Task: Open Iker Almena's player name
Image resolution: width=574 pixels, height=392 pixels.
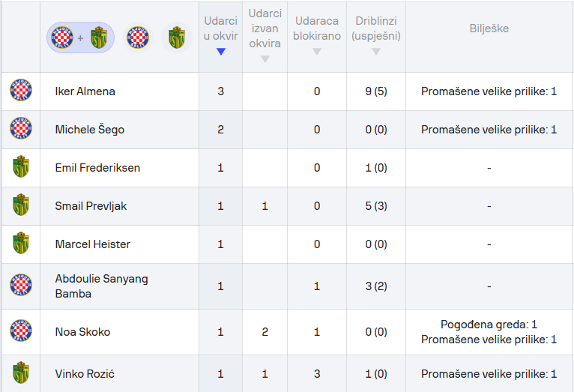Action: (85, 91)
